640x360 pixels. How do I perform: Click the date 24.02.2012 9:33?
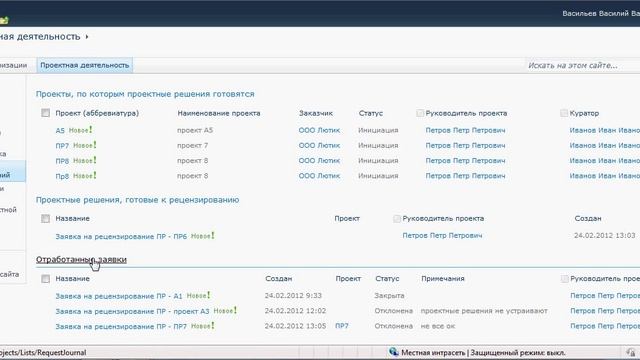click(293, 296)
